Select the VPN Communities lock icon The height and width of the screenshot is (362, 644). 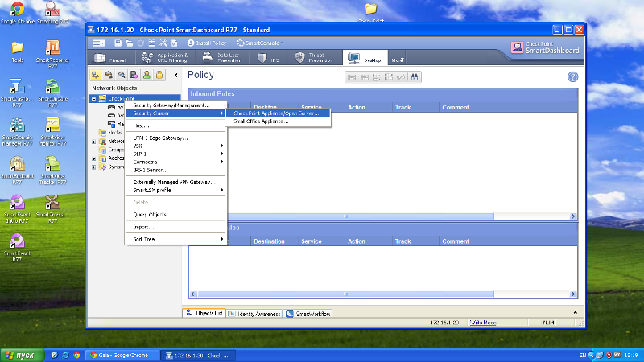[x=159, y=75]
